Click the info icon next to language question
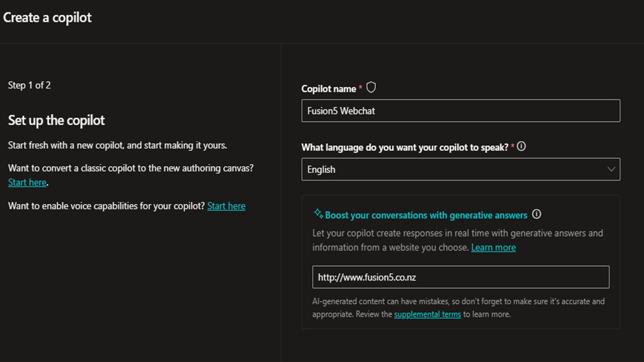Image resolution: width=644 pixels, height=362 pixels. [x=521, y=147]
